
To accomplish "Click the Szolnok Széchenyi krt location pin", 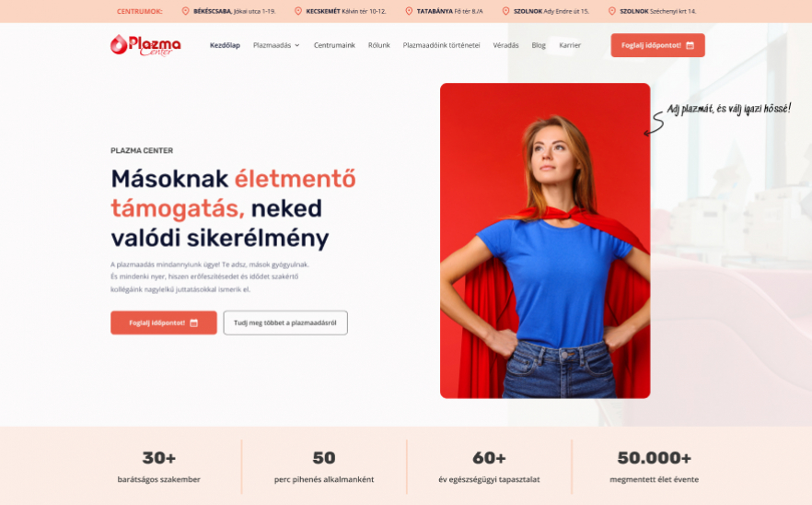I will click(x=612, y=11).
